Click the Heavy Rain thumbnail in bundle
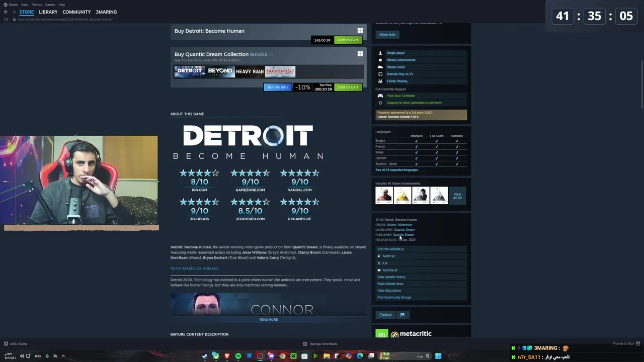 click(250, 71)
